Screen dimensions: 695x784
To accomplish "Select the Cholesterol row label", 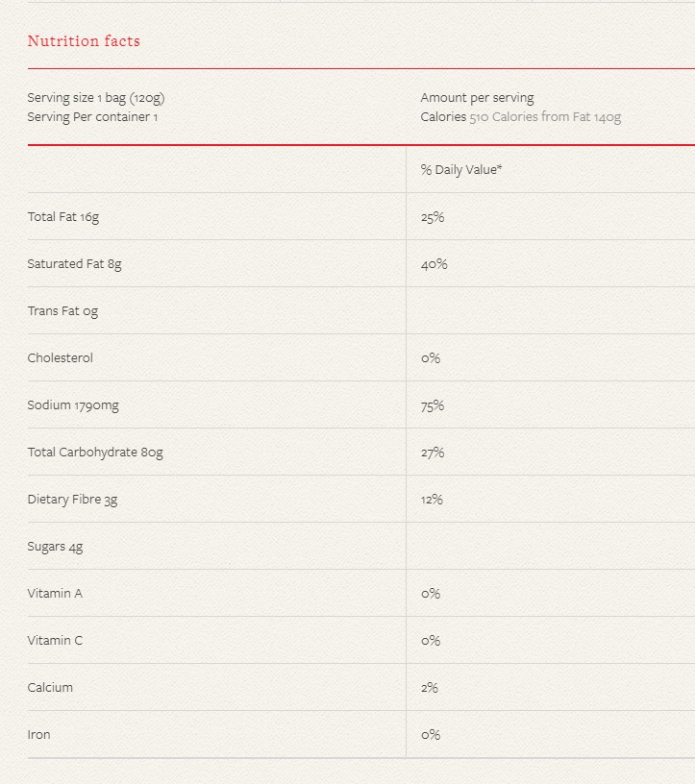I will (61, 358).
